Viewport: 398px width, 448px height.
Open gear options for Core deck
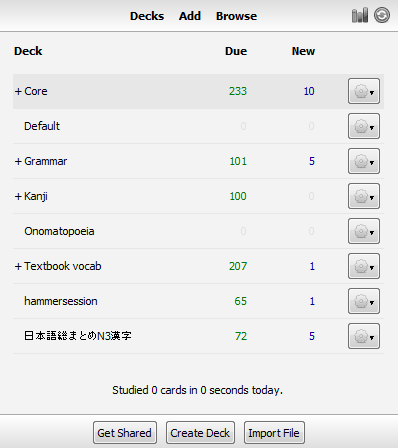pyautogui.click(x=364, y=91)
